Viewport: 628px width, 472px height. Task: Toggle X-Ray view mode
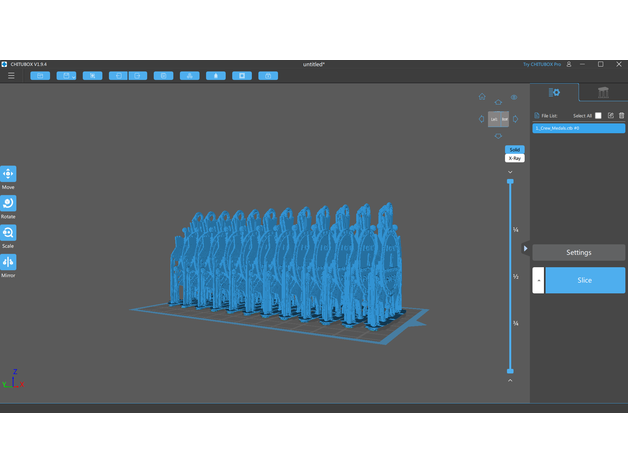coord(514,158)
